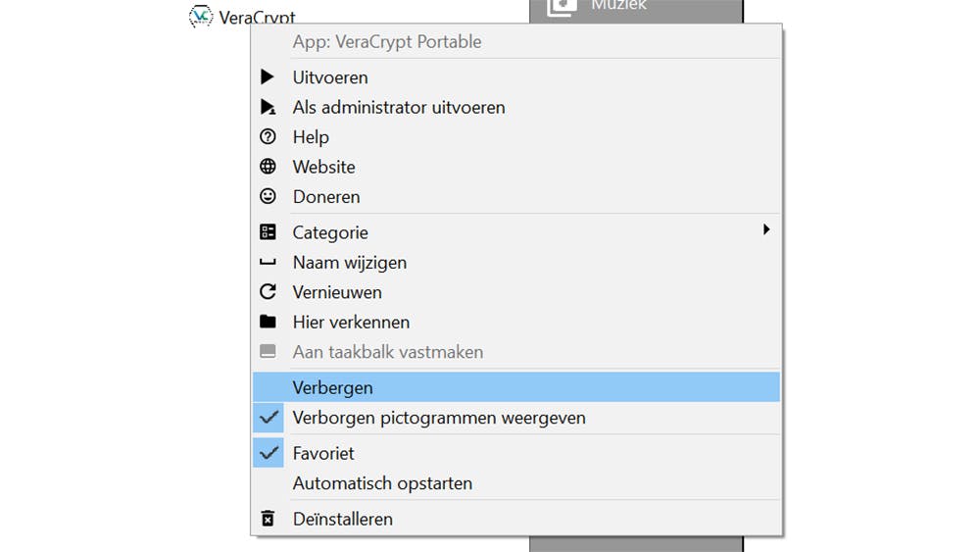Click the VeraCrypt app icon

[201, 17]
